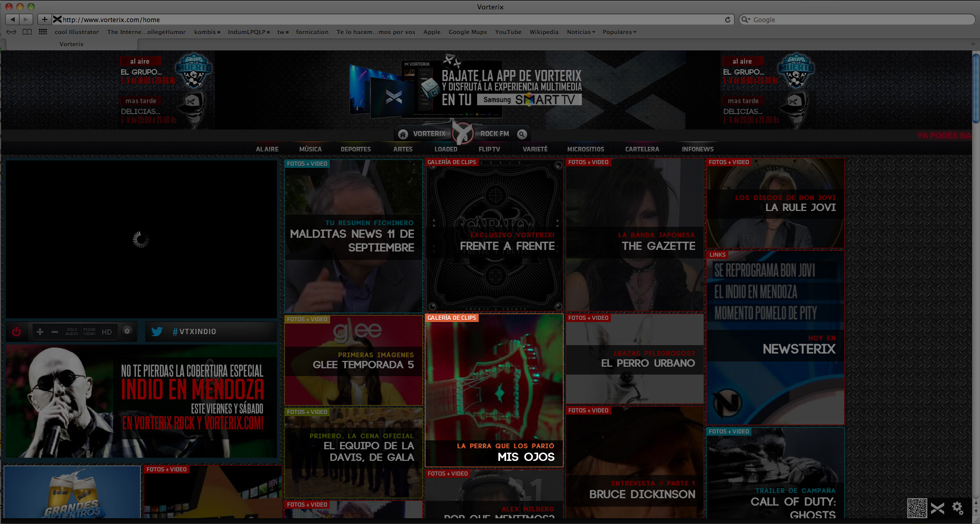
Task: Open the MICROSITIOS menu item
Action: pos(586,149)
